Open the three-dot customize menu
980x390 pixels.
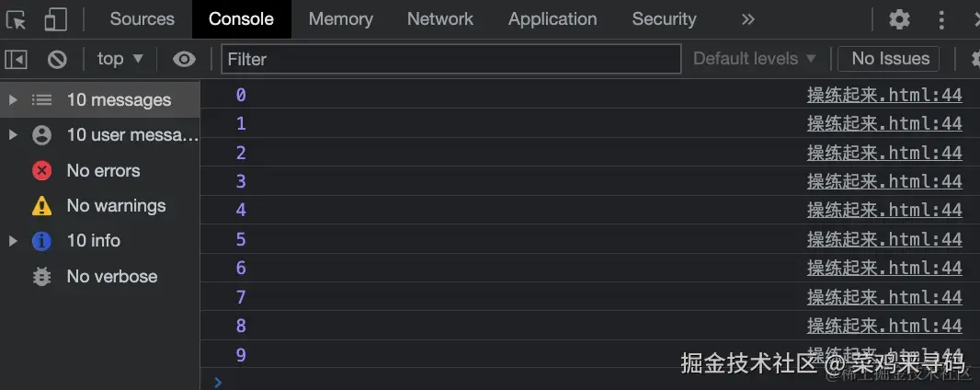click(941, 18)
